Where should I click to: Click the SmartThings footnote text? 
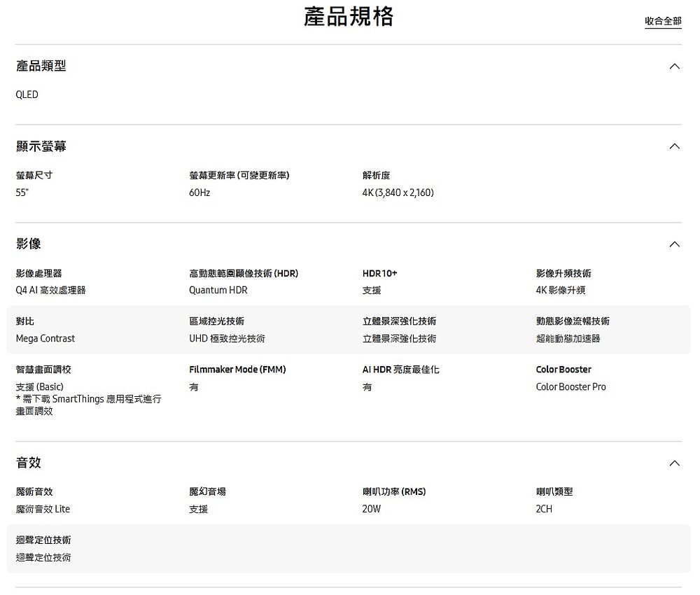[x=88, y=405]
